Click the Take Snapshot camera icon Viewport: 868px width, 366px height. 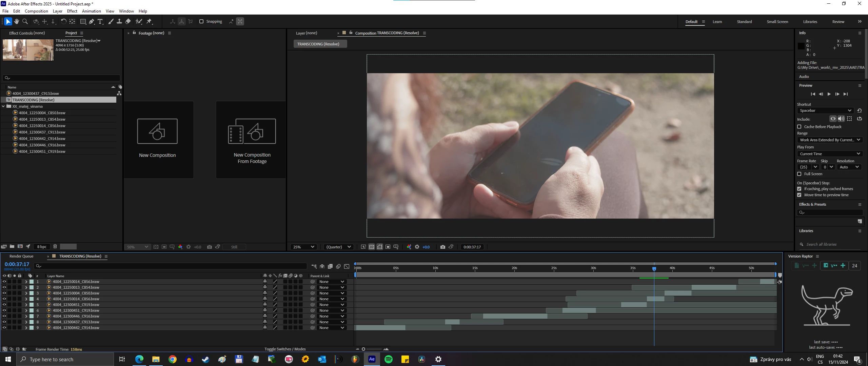click(442, 247)
